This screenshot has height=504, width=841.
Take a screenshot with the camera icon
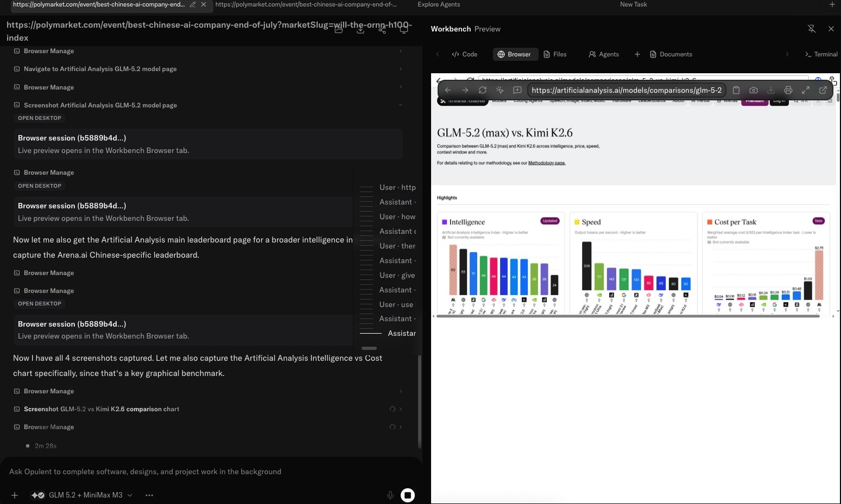click(x=754, y=90)
